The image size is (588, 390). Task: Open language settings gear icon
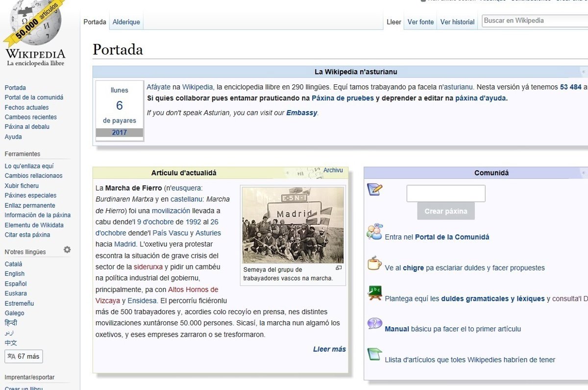pyautogui.click(x=67, y=250)
